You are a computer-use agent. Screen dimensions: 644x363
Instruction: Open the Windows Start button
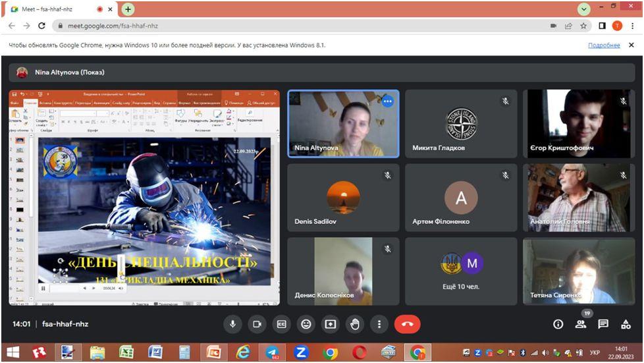[13, 352]
